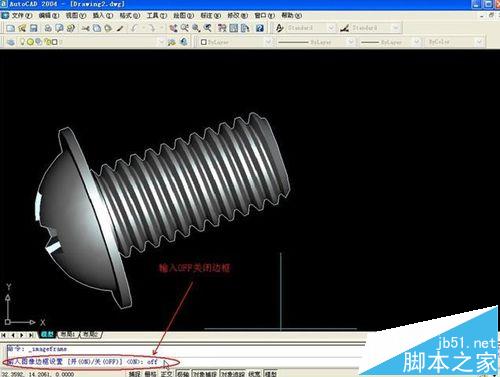This screenshot has height=377, width=500.
Task: Expand the lineweight ByLayer dropdown
Action: click(417, 42)
